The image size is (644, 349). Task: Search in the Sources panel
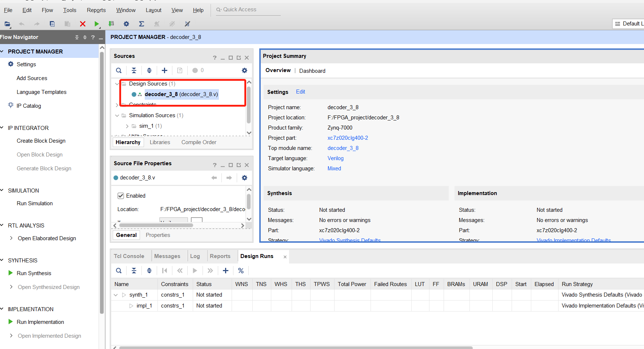click(119, 71)
